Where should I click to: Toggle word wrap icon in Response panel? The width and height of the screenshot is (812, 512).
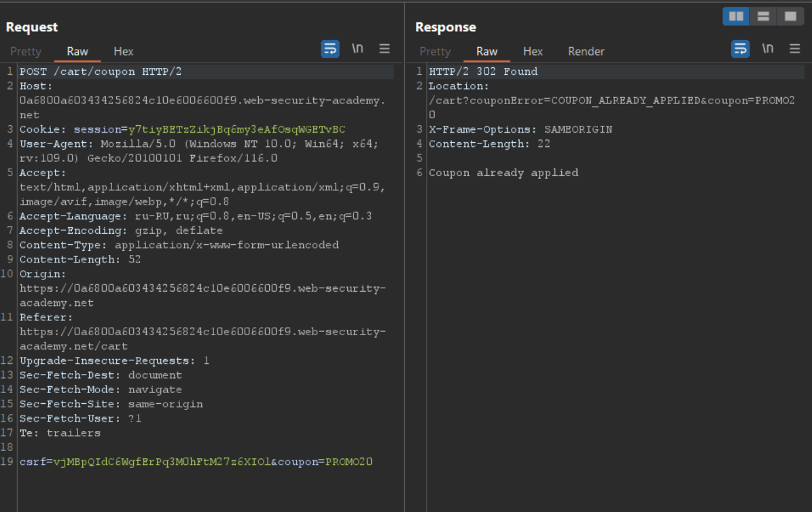(740, 49)
